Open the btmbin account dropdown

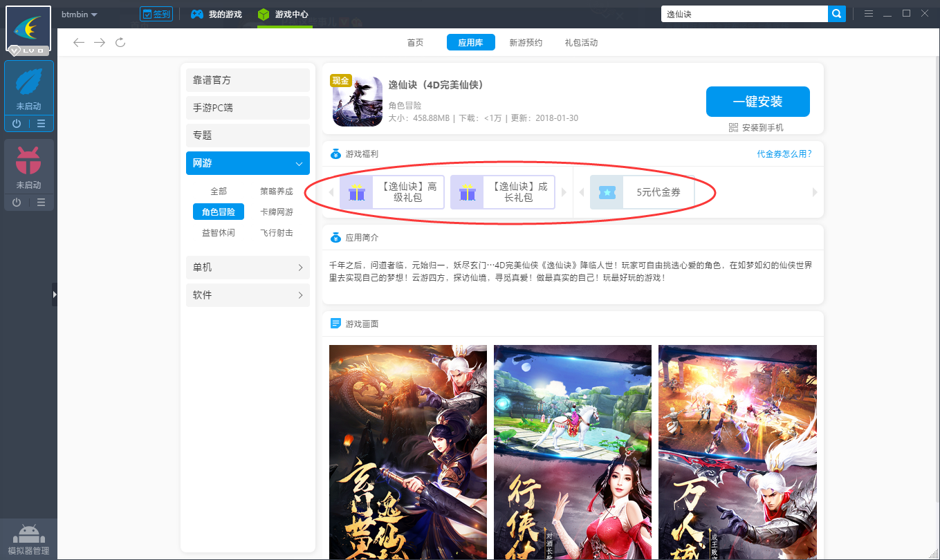pos(80,15)
